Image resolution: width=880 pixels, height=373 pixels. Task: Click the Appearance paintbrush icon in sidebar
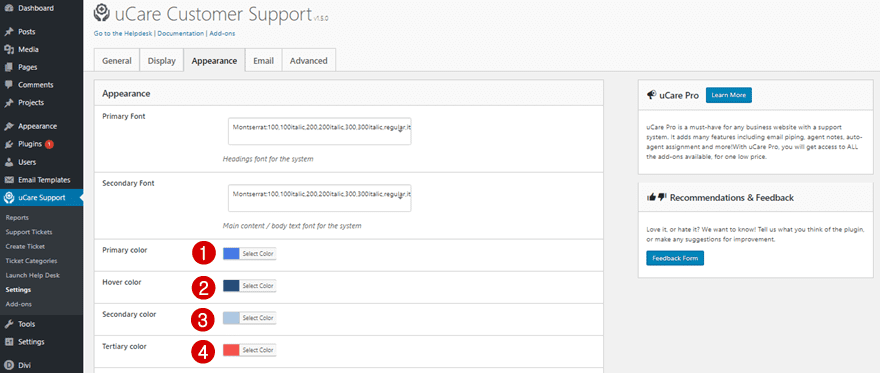click(8, 126)
